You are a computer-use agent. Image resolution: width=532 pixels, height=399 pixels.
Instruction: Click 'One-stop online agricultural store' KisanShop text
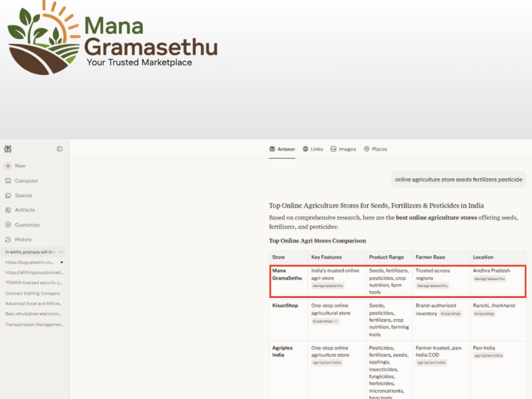tap(331, 309)
